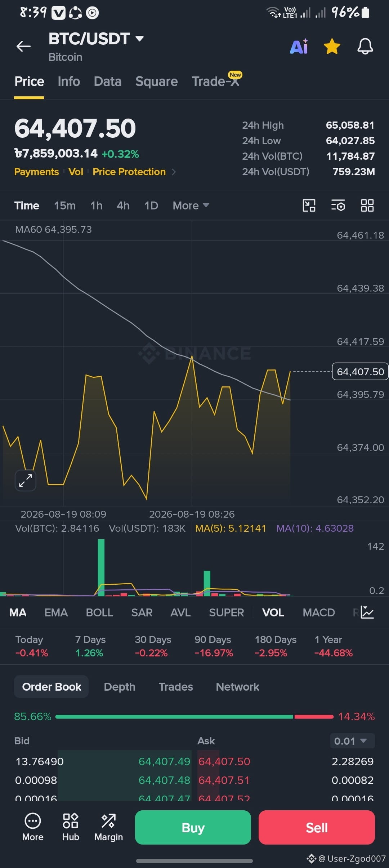The width and height of the screenshot is (389, 868).
Task: Tap the 24h High value 65,058.81
Action: point(350,125)
